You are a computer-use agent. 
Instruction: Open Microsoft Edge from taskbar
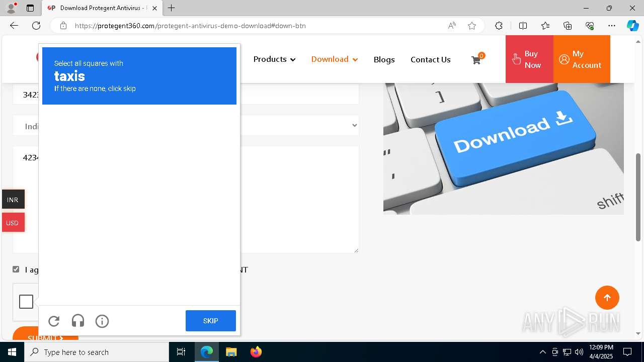pos(207,352)
